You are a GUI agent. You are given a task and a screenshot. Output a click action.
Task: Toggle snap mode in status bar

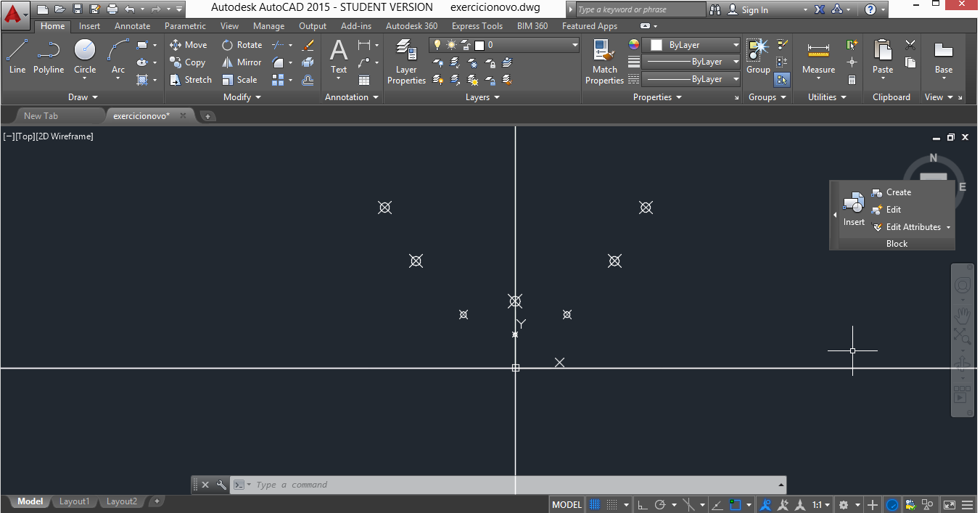[612, 504]
